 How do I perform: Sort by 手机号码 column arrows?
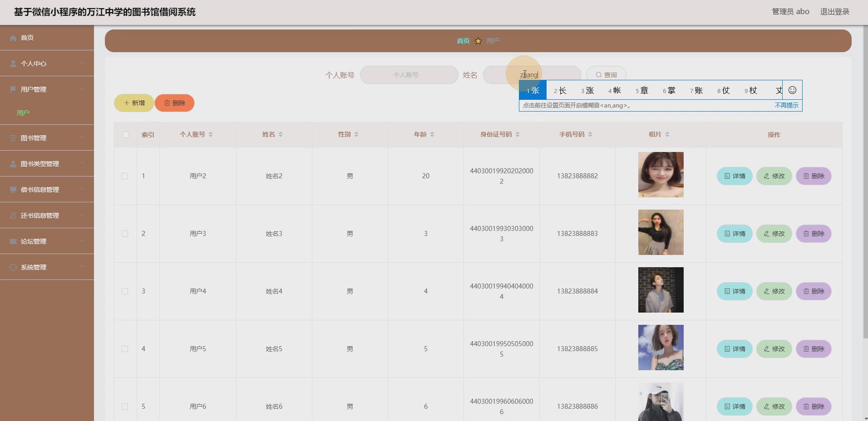[590, 134]
